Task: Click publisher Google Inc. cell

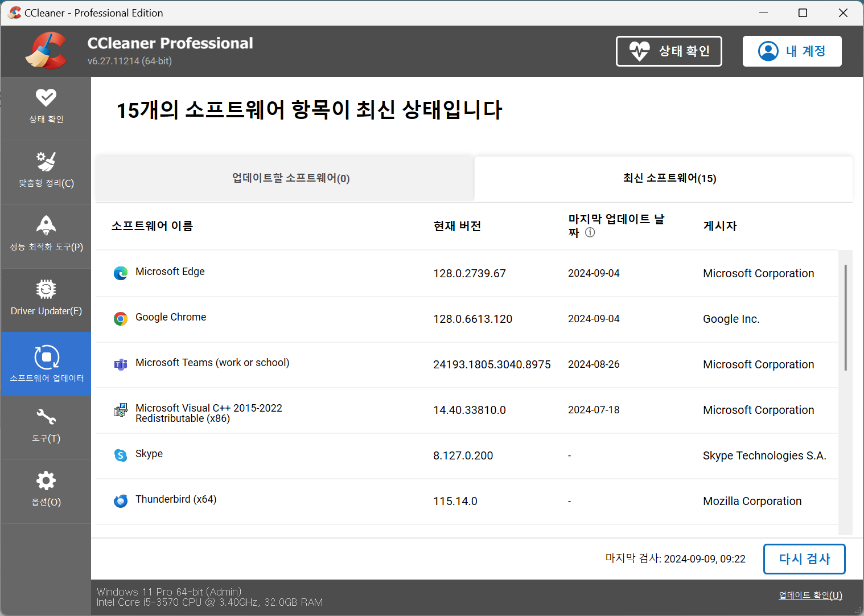Action: click(x=731, y=319)
